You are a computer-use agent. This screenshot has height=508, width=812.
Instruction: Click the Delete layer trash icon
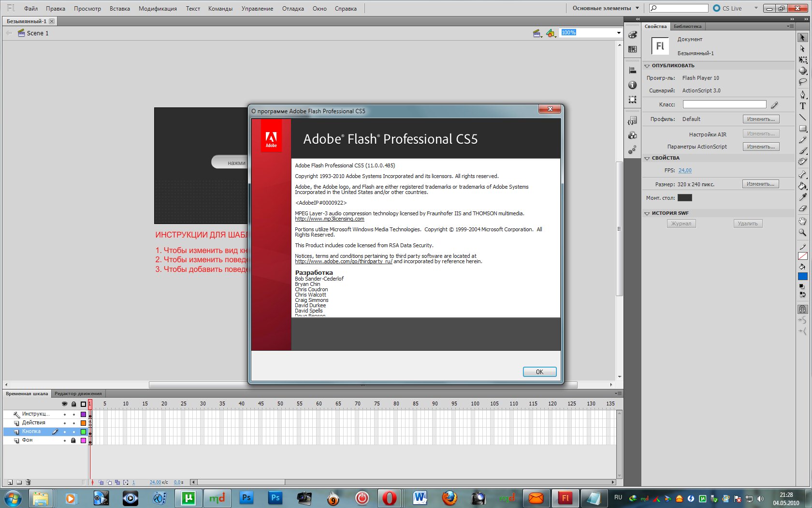click(x=28, y=482)
